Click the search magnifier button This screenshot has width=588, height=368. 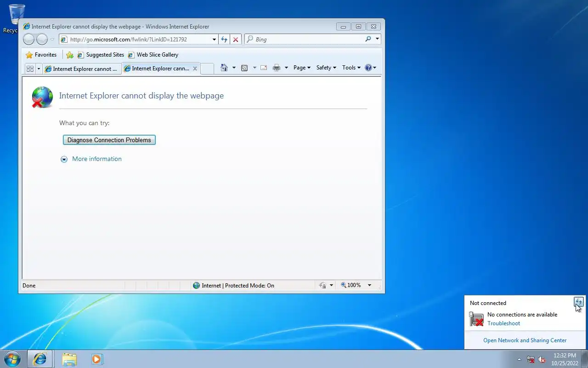point(368,39)
